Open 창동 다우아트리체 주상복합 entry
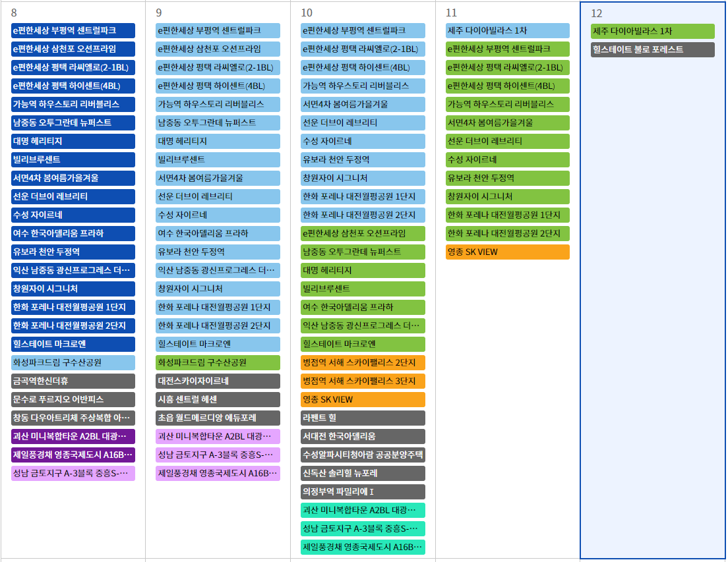The height and width of the screenshot is (562, 728). click(73, 418)
